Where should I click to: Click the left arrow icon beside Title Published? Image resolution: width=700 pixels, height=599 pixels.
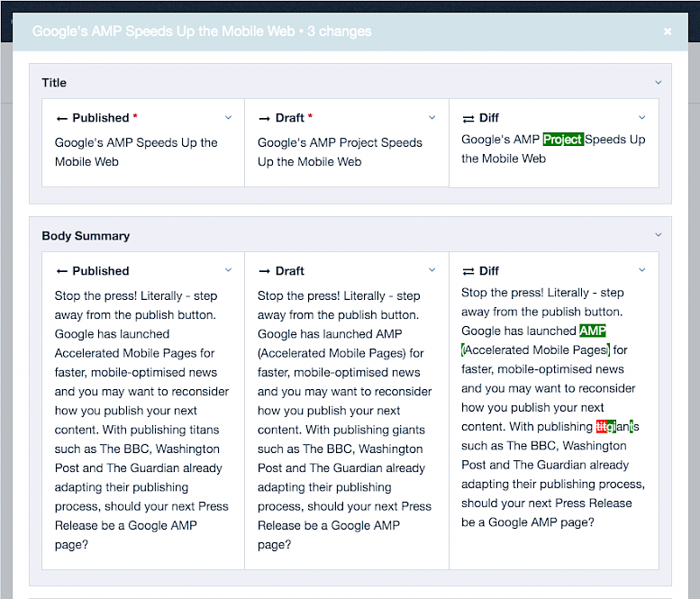61,118
